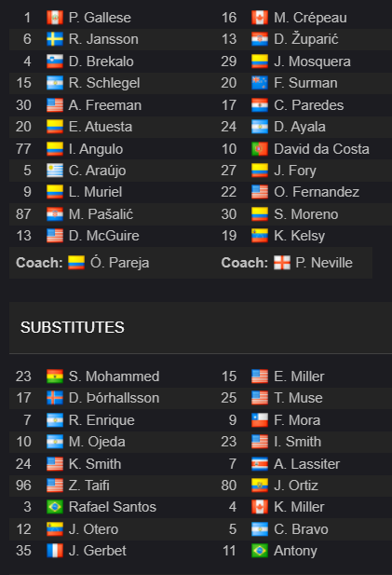Select the SUBSTITUTES section header
This screenshot has height=575, width=392.
click(73, 327)
